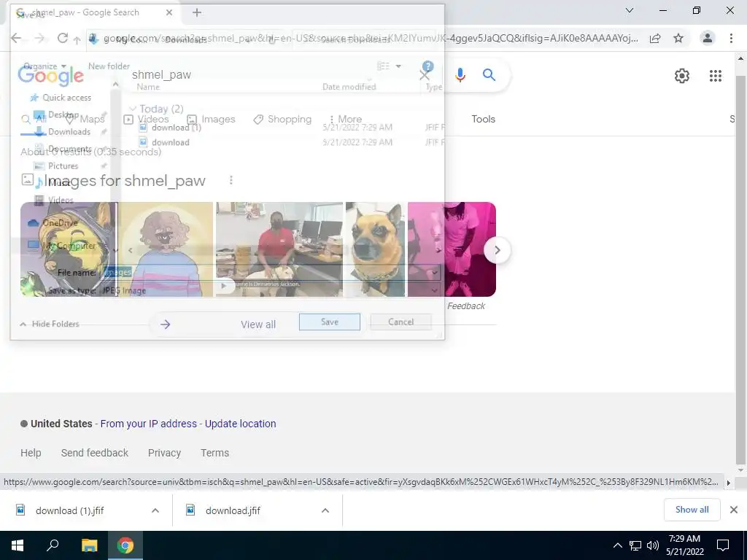Click Chrome's reload page icon
The width and height of the screenshot is (747, 560).
point(62,38)
